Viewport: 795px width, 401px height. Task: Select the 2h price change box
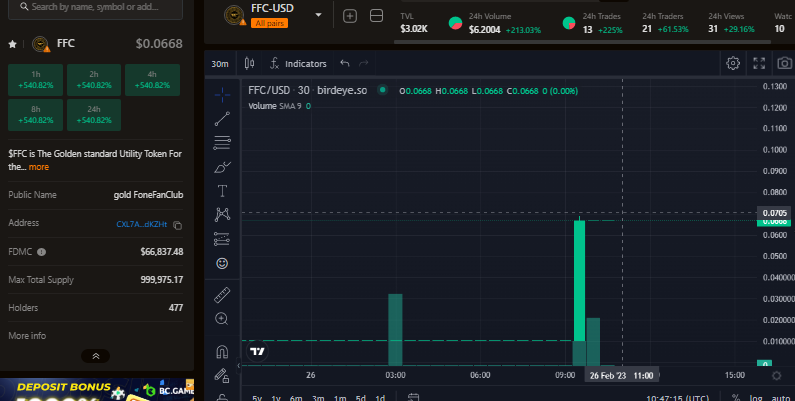pos(94,80)
